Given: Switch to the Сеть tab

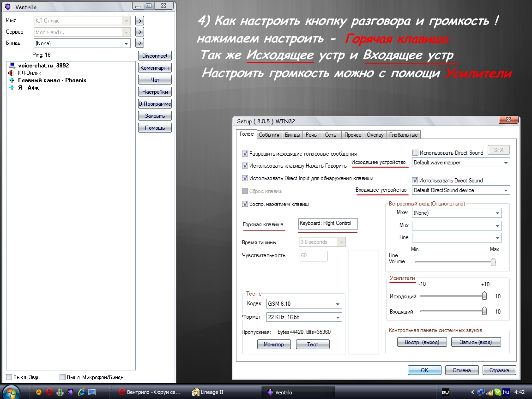Looking at the screenshot, I should click(x=331, y=135).
